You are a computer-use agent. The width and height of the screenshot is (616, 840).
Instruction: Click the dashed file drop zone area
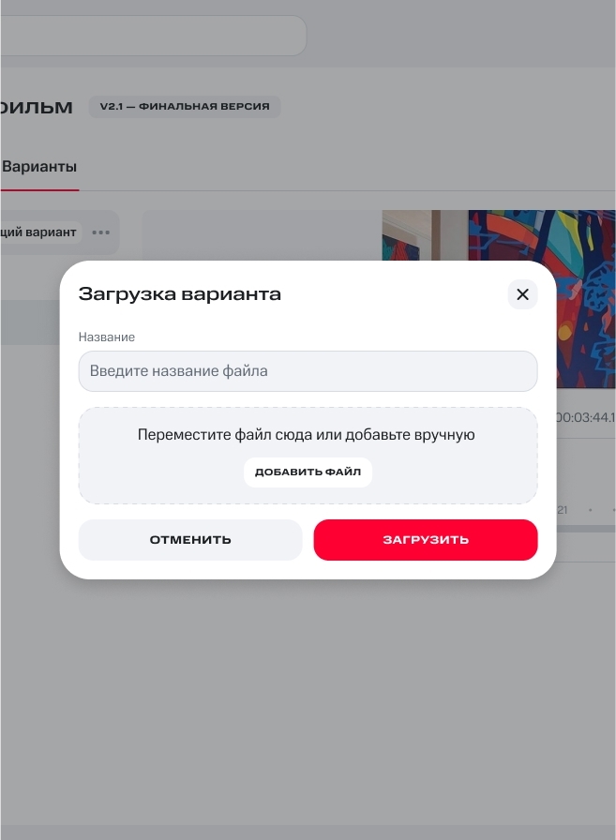tap(308, 456)
